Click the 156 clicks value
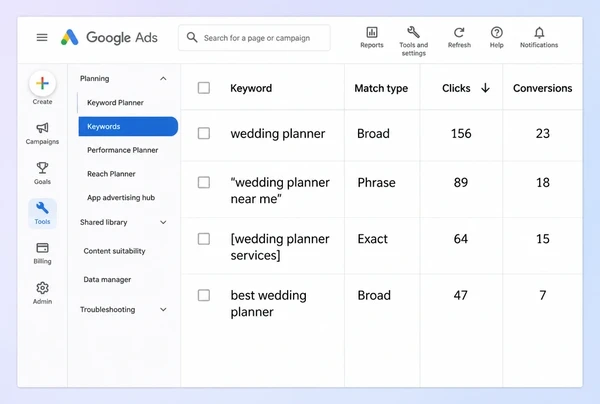 [461, 134]
